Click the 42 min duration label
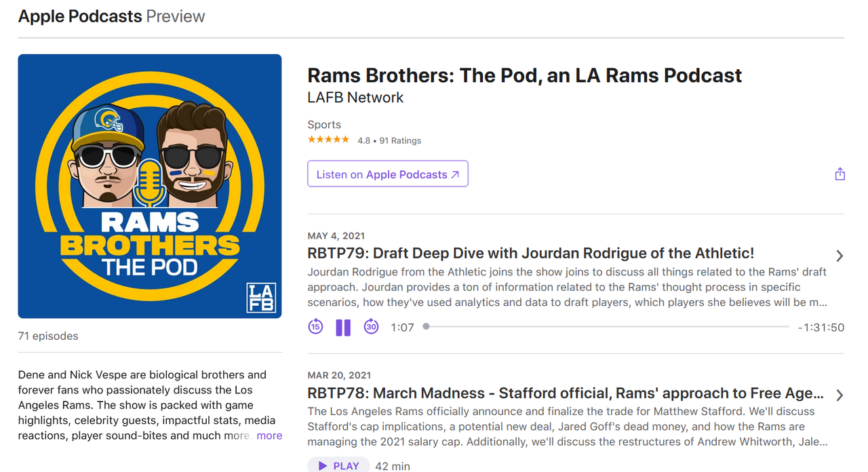The width and height of the screenshot is (868, 472). coord(392,466)
